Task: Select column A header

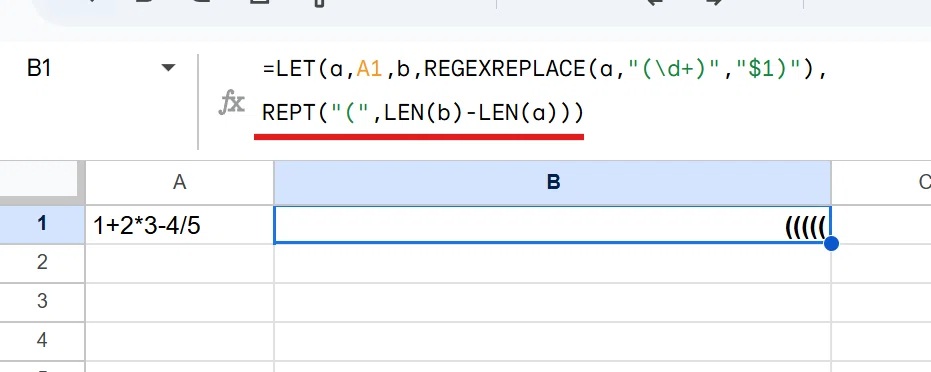Action: tap(179, 182)
